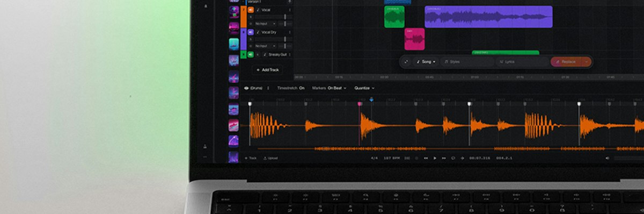The image size is (644, 214).
Task: Click the Upload button in bottom bar
Action: click(270, 158)
